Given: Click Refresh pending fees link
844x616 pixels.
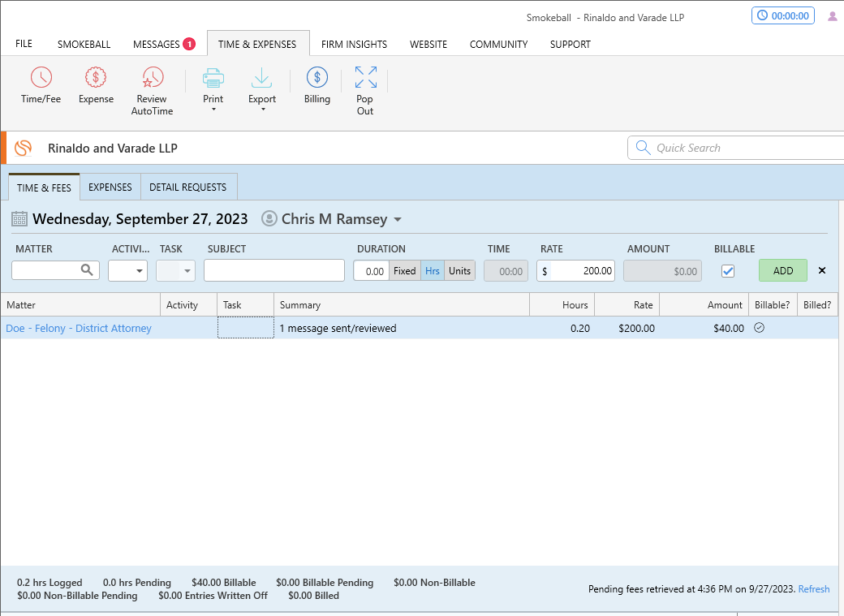Looking at the screenshot, I should (814, 589).
